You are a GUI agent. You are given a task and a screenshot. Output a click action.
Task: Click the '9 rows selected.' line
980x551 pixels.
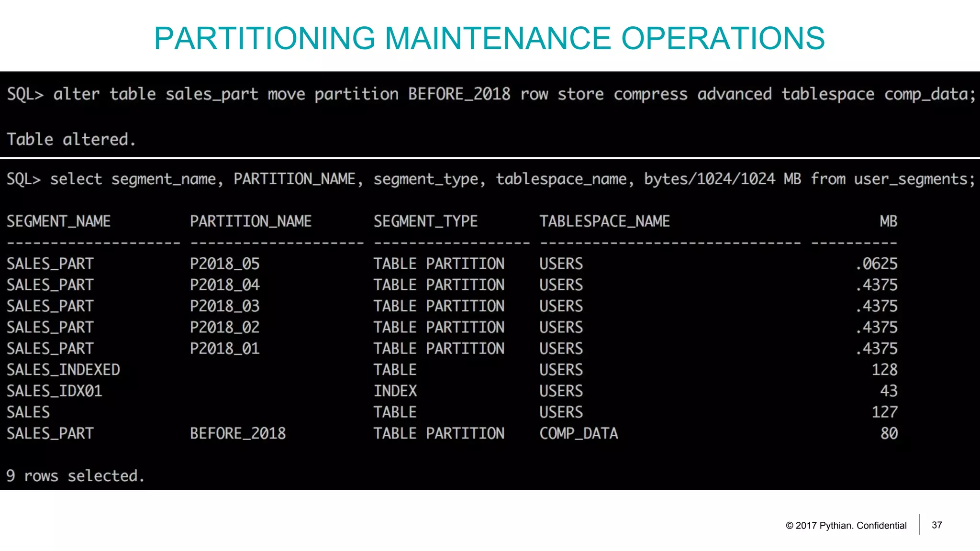(x=75, y=476)
